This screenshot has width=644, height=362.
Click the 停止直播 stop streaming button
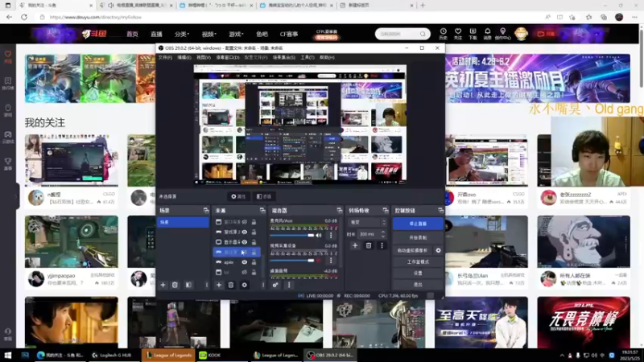click(x=418, y=224)
